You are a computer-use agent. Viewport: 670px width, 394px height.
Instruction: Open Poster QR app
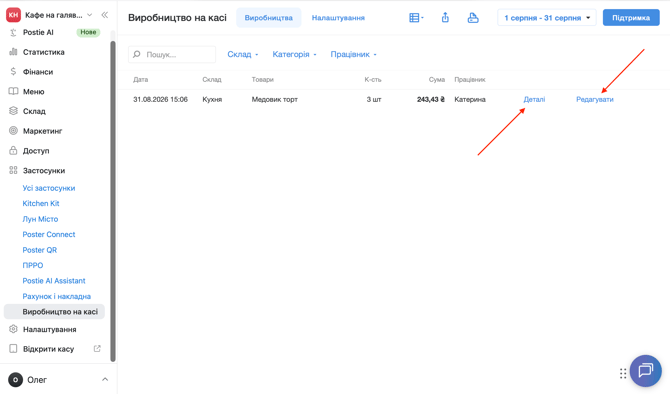pos(40,250)
